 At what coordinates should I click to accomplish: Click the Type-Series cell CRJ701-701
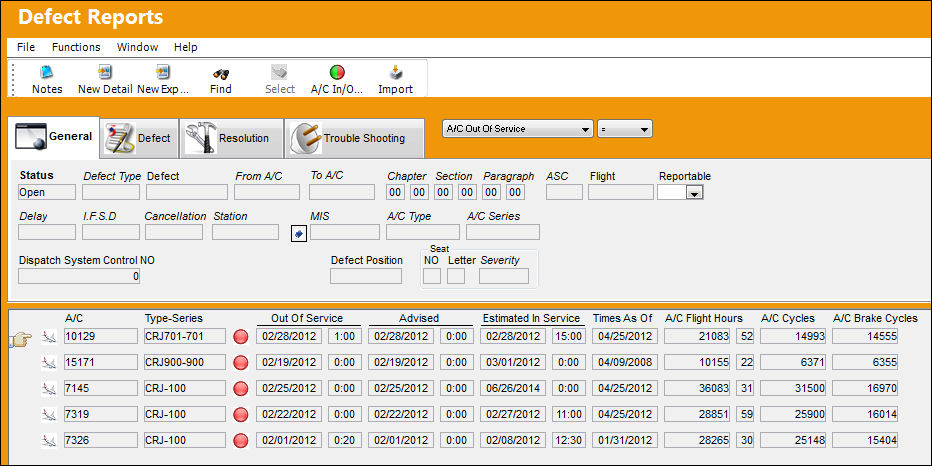tap(184, 336)
